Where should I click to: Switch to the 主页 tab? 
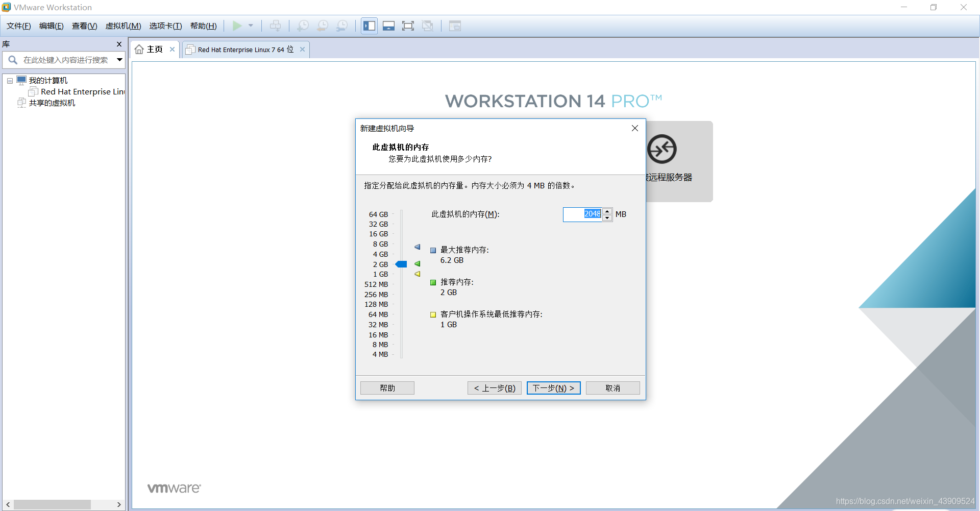pyautogui.click(x=155, y=50)
